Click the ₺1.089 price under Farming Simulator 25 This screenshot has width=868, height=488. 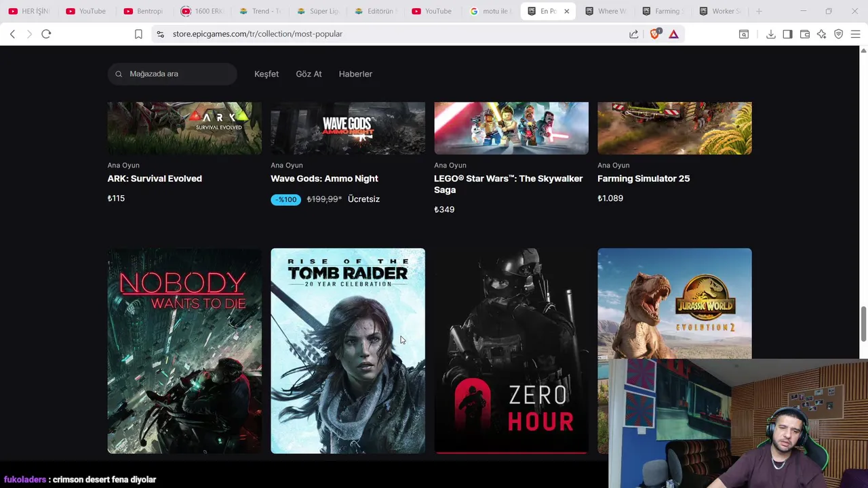pyautogui.click(x=610, y=199)
